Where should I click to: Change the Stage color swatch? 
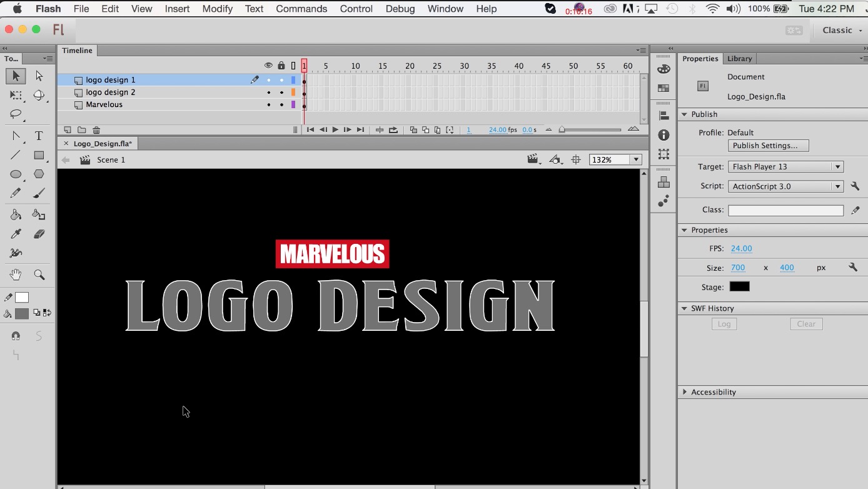coord(739,286)
